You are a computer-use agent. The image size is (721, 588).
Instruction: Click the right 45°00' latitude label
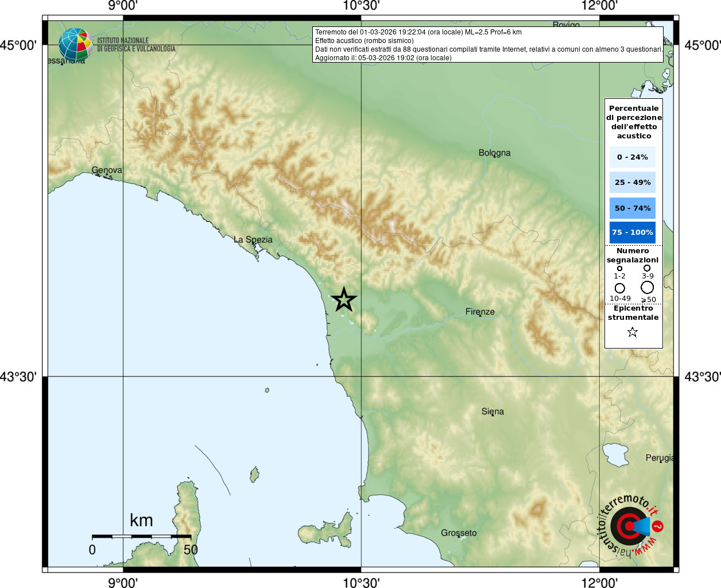702,45
